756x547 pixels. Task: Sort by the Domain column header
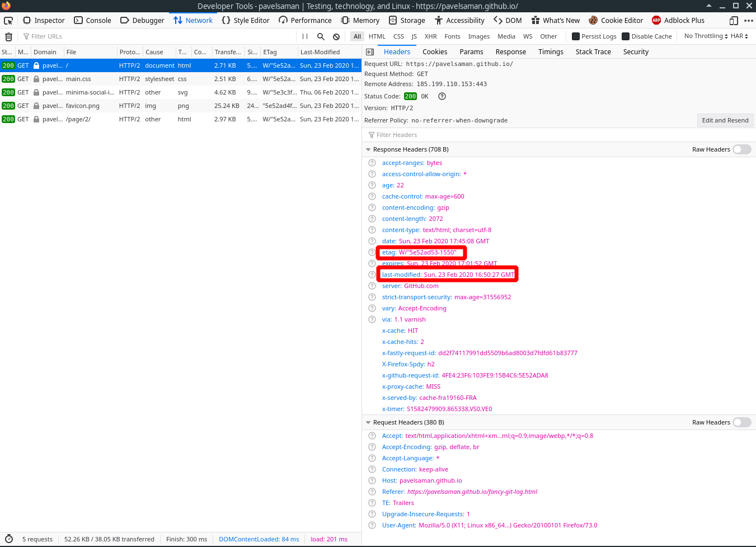[x=47, y=52]
